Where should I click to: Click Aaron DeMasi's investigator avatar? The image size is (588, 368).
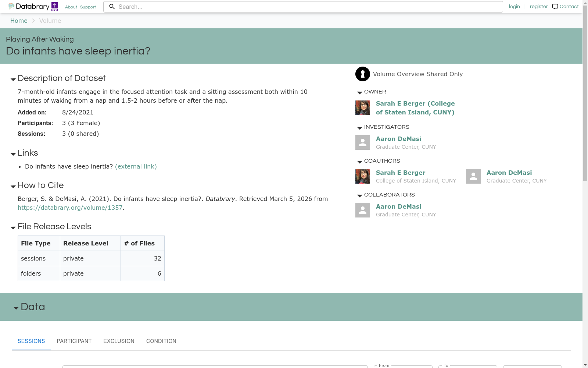click(363, 142)
